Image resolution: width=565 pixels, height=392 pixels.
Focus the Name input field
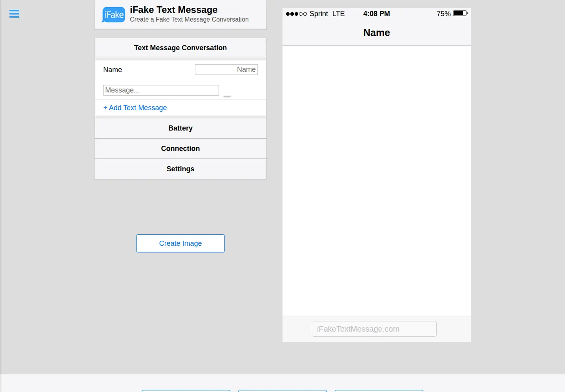(x=226, y=69)
